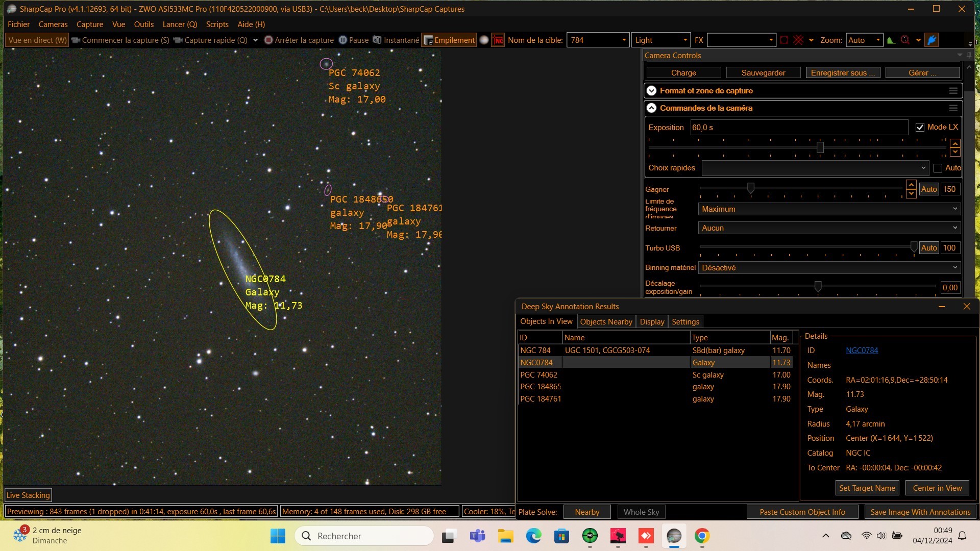Viewport: 980px width, 551px height.
Task: Click the Windows Rechercher search box
Action: coord(364,536)
